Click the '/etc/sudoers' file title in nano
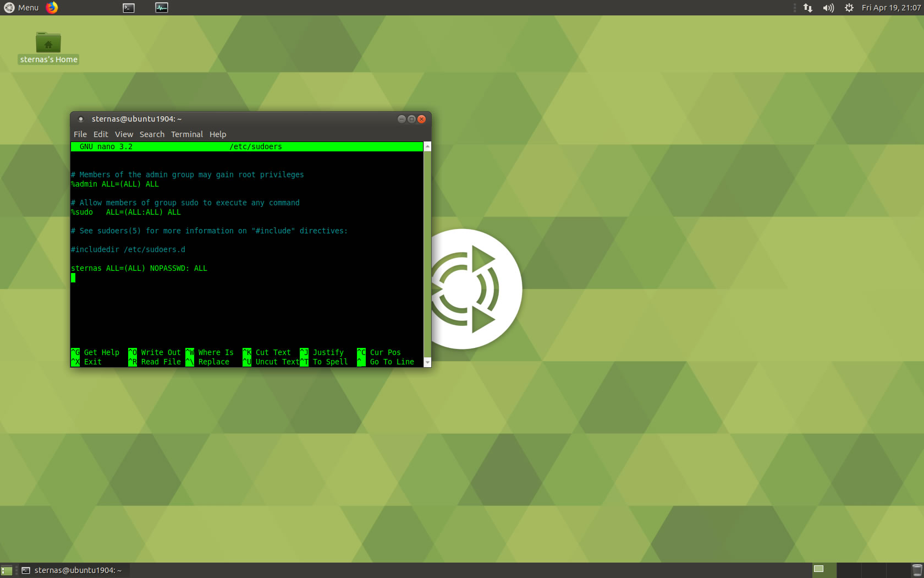Screen dimensions: 924x578 (x=256, y=147)
